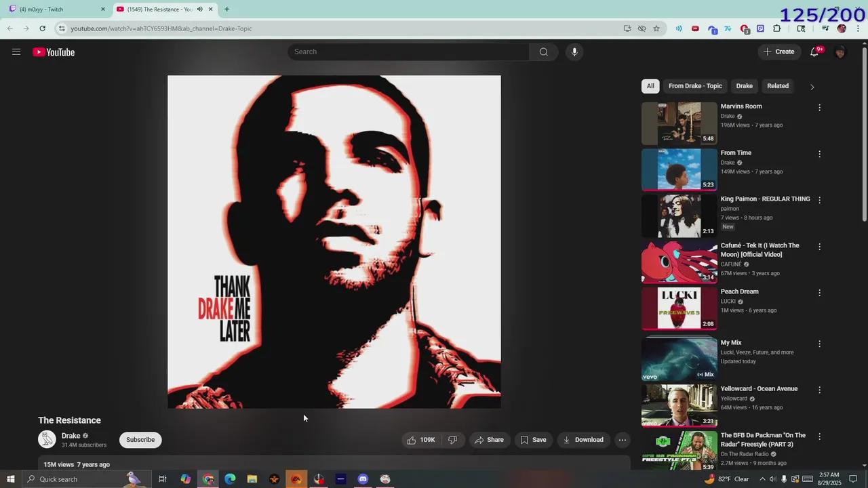Open Microsoft Edge from taskbar

click(230, 479)
